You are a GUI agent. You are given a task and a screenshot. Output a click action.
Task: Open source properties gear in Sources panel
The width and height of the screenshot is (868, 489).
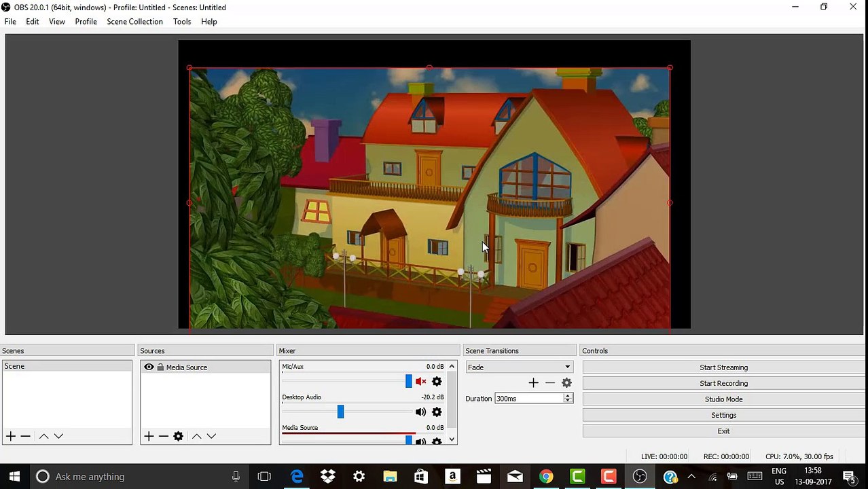(x=178, y=436)
